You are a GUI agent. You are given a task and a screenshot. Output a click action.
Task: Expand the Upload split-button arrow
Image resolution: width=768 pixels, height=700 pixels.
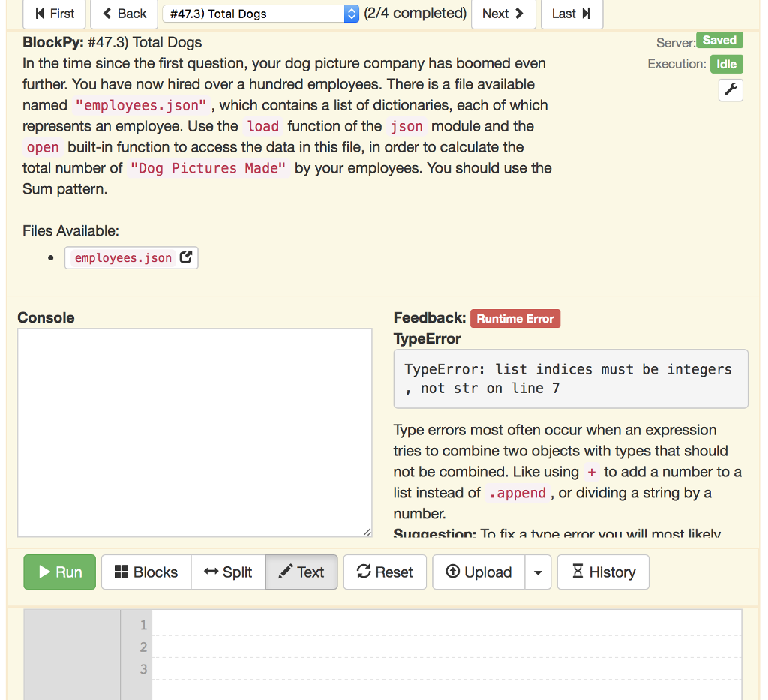click(x=537, y=572)
